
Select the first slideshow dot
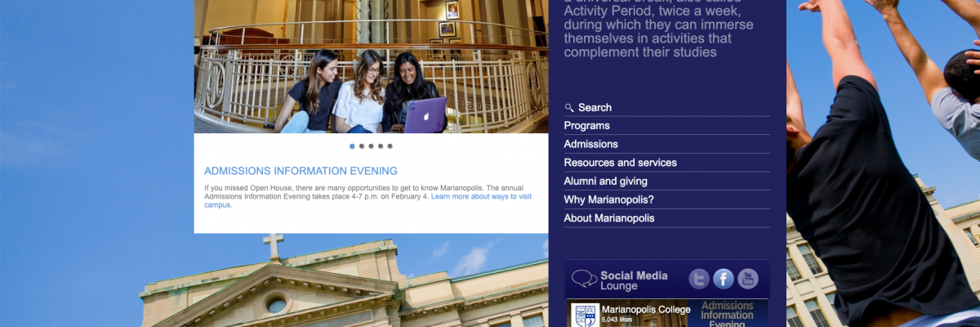click(x=352, y=146)
